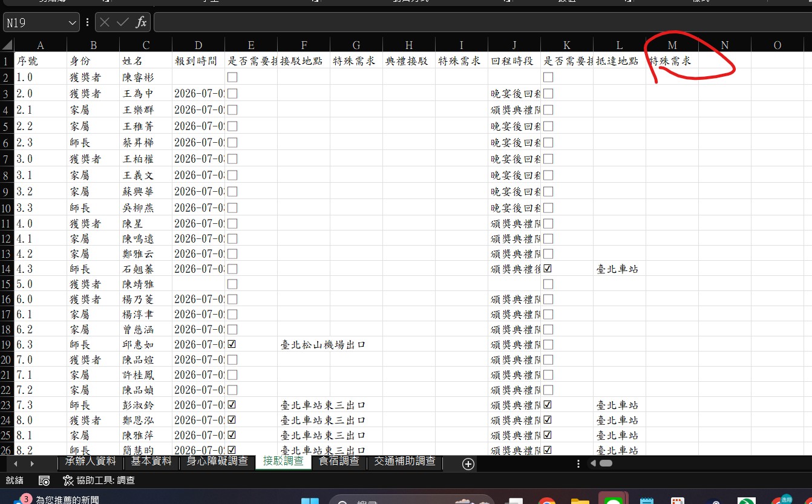Open the 身心障礙調查 sheet tab

[217, 461]
